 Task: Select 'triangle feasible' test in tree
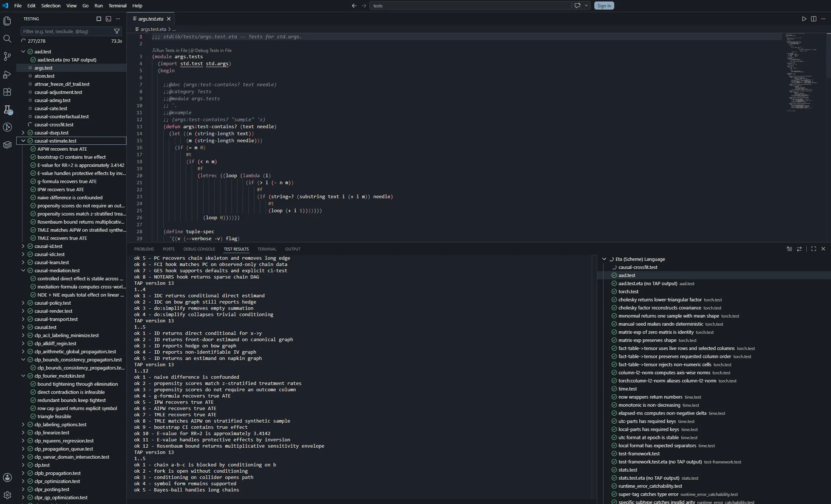(x=72, y=416)
